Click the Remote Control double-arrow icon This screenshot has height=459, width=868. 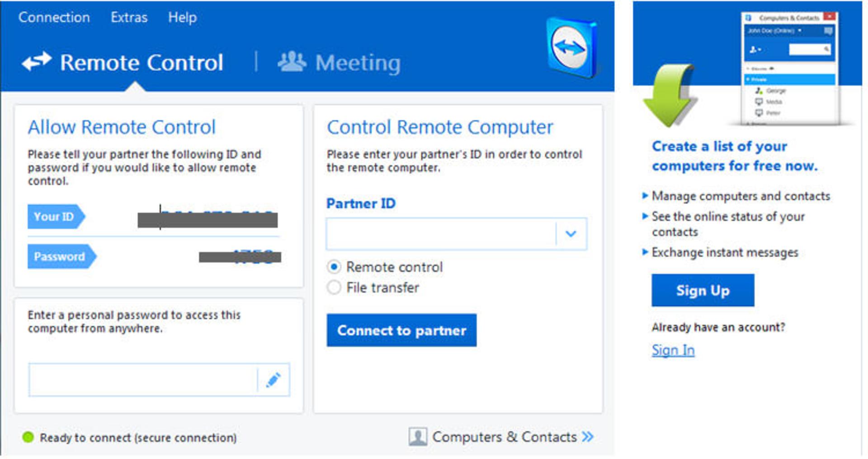[x=37, y=62]
